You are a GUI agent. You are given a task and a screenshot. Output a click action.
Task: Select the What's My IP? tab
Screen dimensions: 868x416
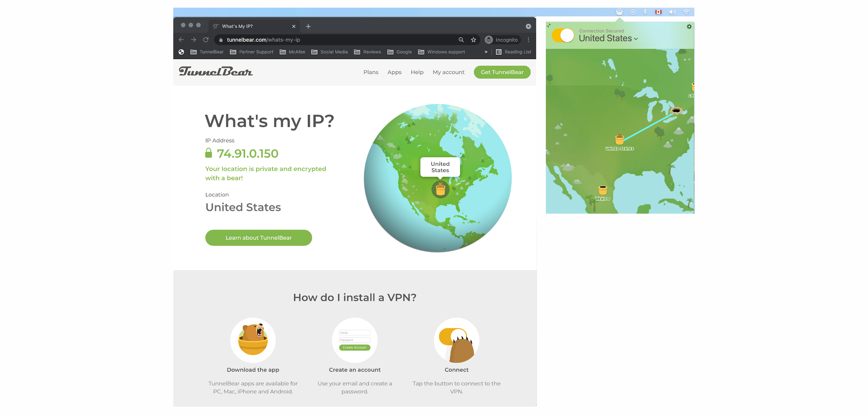[254, 26]
